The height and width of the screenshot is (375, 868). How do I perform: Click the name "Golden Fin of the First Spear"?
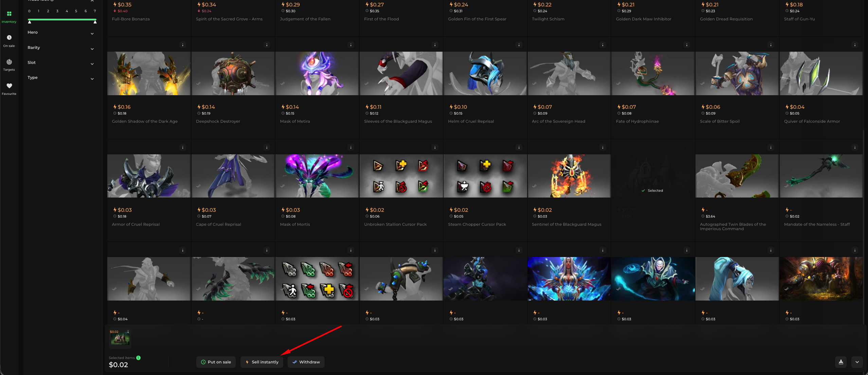pyautogui.click(x=477, y=19)
